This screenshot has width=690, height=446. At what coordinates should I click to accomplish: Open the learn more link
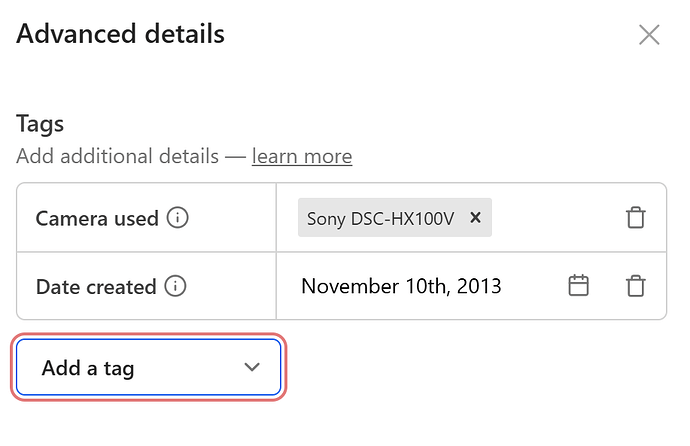pos(302,156)
